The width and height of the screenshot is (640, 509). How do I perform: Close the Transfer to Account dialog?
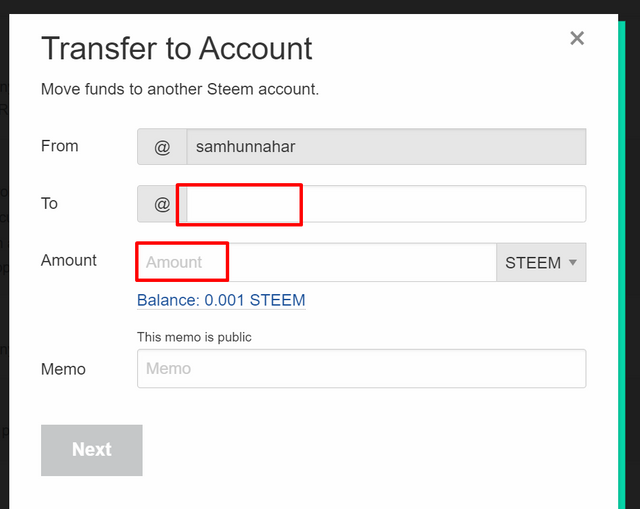pos(577,39)
